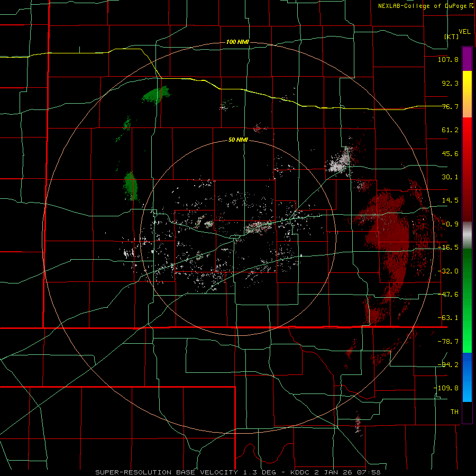Select the -94.2 velocity scale value
The width and height of the screenshot is (476, 476).
click(448, 364)
